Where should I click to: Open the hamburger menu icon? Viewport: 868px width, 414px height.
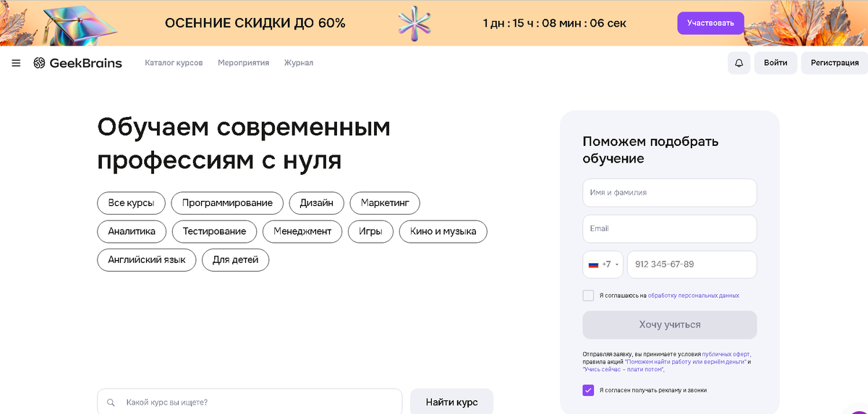coord(16,63)
